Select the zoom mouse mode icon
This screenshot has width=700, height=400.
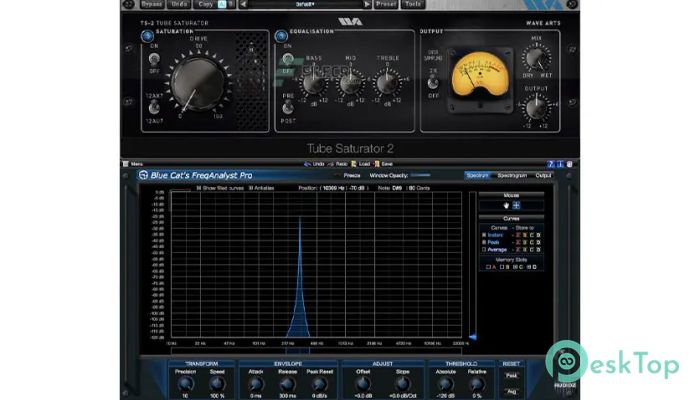(516, 205)
